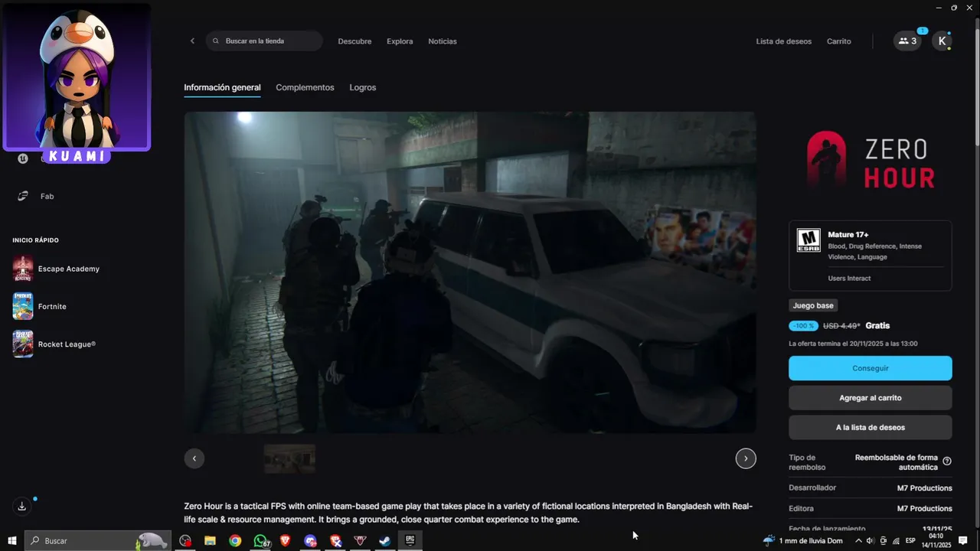This screenshot has height=551, width=980.
Task: Click the Zero Hour game logo
Action: [x=871, y=160]
